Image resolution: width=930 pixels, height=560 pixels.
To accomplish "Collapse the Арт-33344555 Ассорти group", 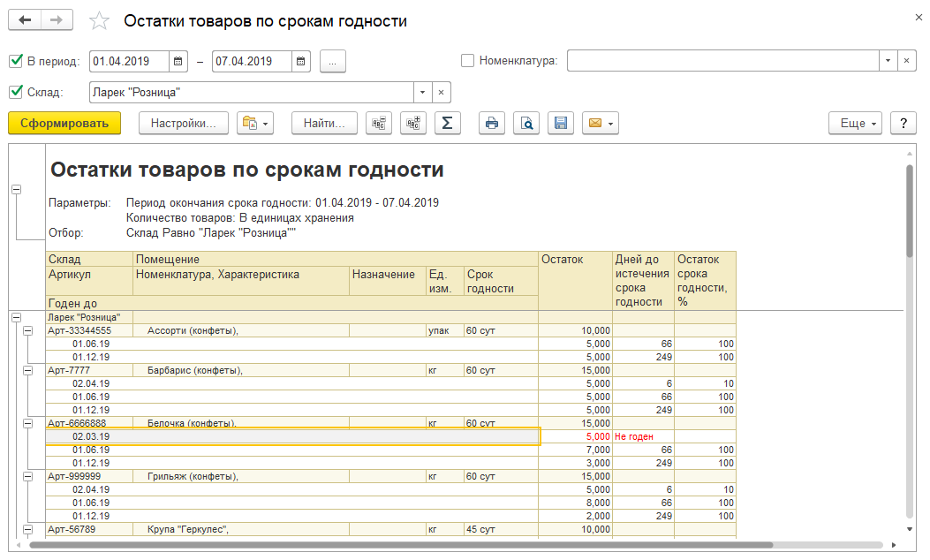I will click(x=27, y=331).
